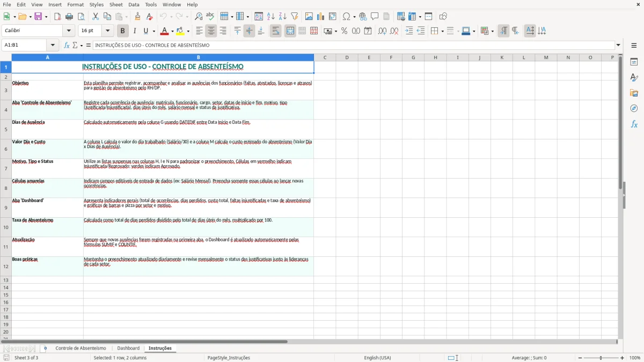
Task: Open the sidebar Properties panel
Action: click(634, 62)
